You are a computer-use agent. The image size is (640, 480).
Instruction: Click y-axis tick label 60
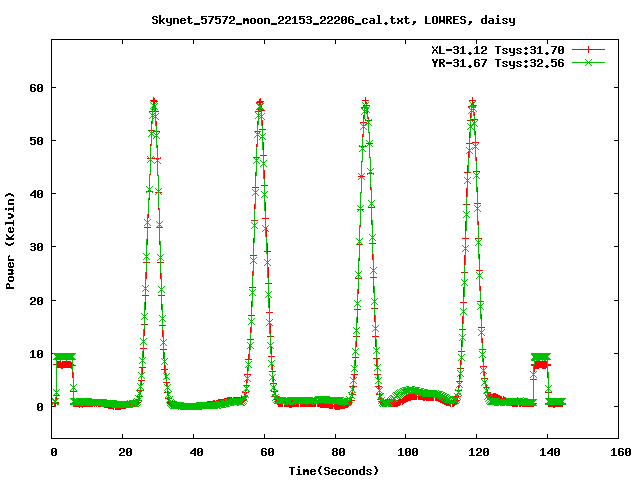[x=36, y=88]
